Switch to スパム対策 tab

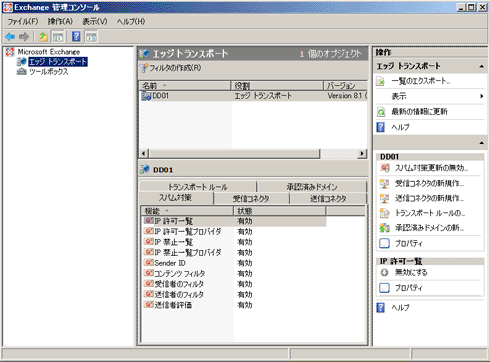pos(175,198)
